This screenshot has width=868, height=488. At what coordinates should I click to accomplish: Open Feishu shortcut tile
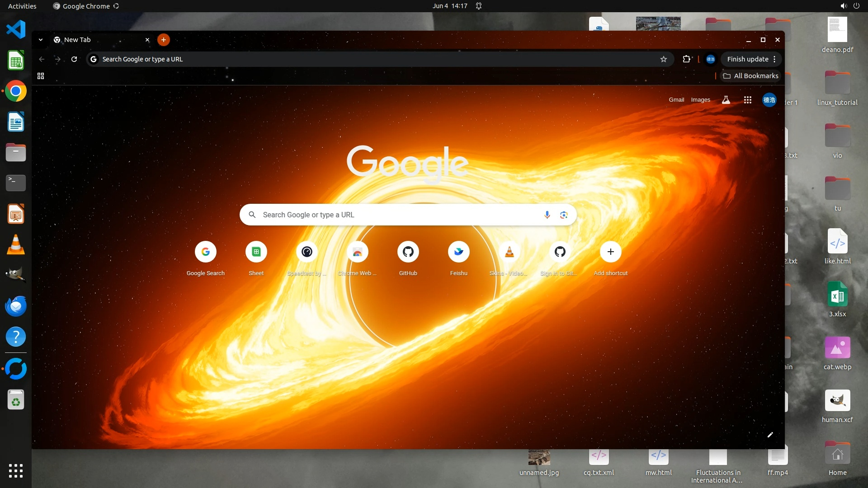coord(458,252)
